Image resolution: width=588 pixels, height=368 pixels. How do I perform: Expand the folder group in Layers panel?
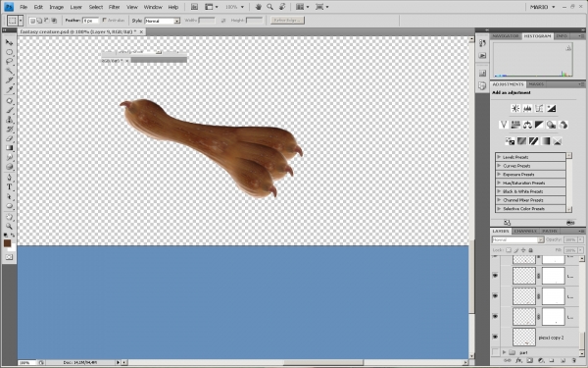point(504,352)
